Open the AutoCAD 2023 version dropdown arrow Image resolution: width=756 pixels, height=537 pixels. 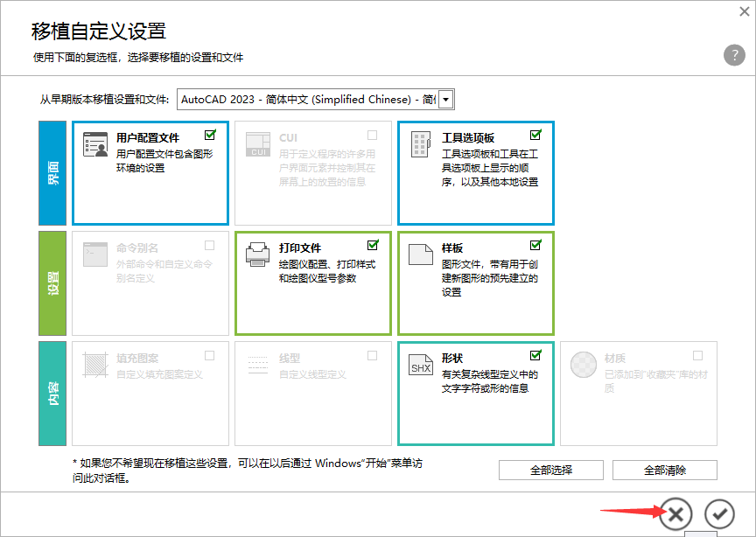(x=446, y=100)
